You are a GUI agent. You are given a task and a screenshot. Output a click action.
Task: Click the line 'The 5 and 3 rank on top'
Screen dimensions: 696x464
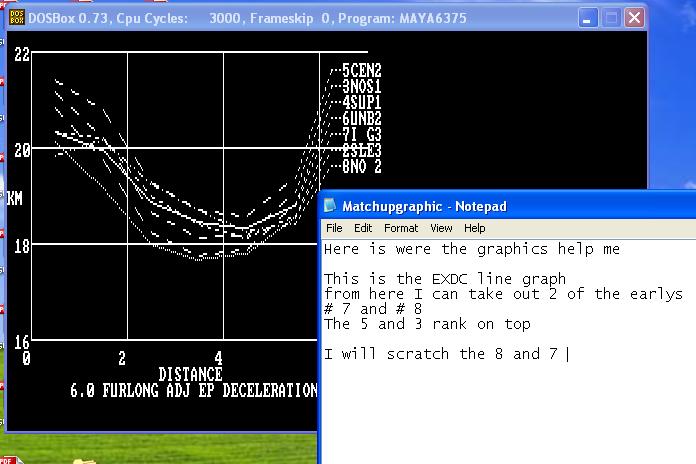[x=427, y=324]
